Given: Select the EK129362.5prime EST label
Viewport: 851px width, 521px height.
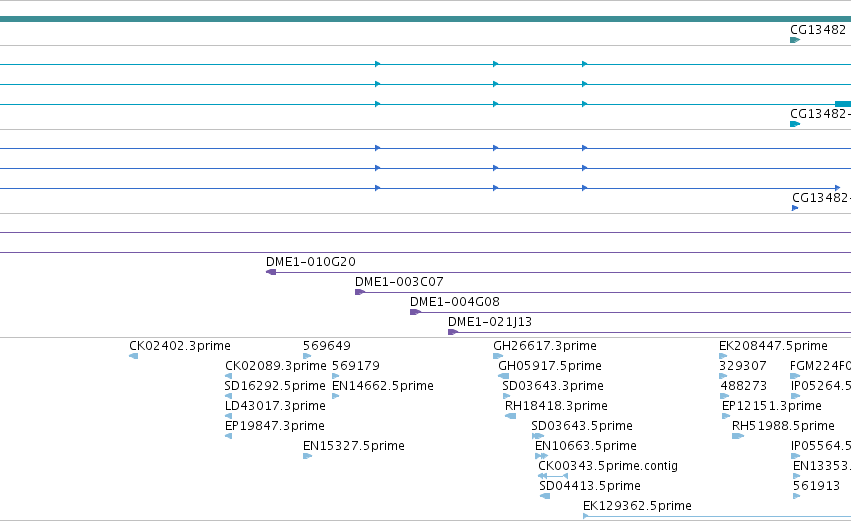Looking at the screenshot, I should pyautogui.click(x=637, y=506).
